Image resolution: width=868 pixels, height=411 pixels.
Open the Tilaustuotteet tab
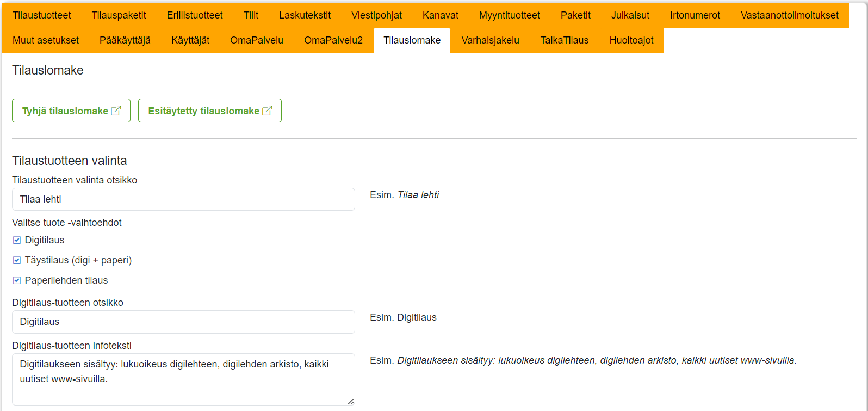[42, 15]
